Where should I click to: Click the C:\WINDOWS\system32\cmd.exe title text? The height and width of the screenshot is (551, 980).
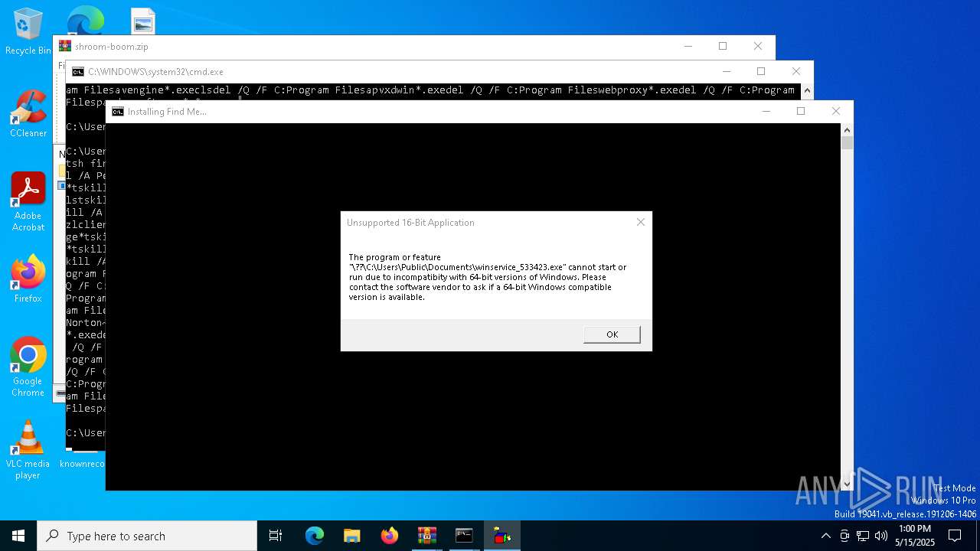click(155, 72)
